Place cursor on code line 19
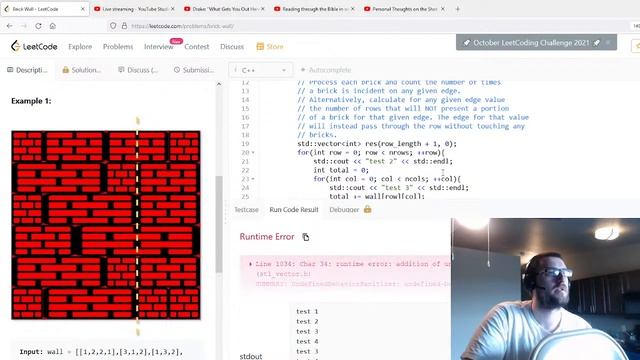This screenshot has width=640, height=360. tap(377, 144)
